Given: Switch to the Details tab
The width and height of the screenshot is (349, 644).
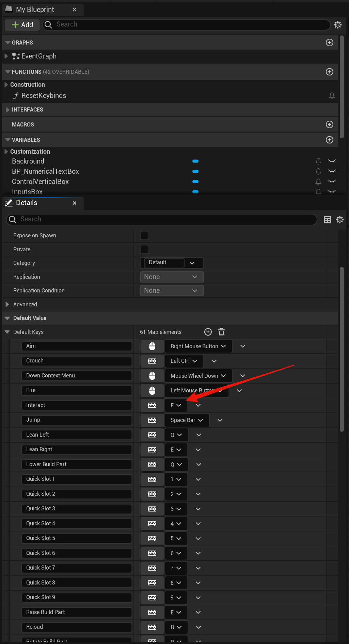Looking at the screenshot, I should (27, 203).
